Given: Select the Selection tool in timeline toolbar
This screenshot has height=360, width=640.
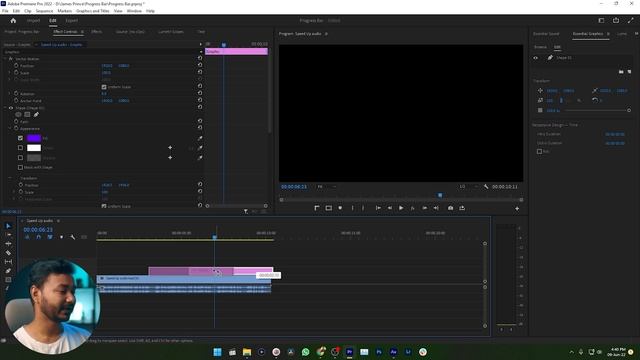Looking at the screenshot, I should [8, 226].
